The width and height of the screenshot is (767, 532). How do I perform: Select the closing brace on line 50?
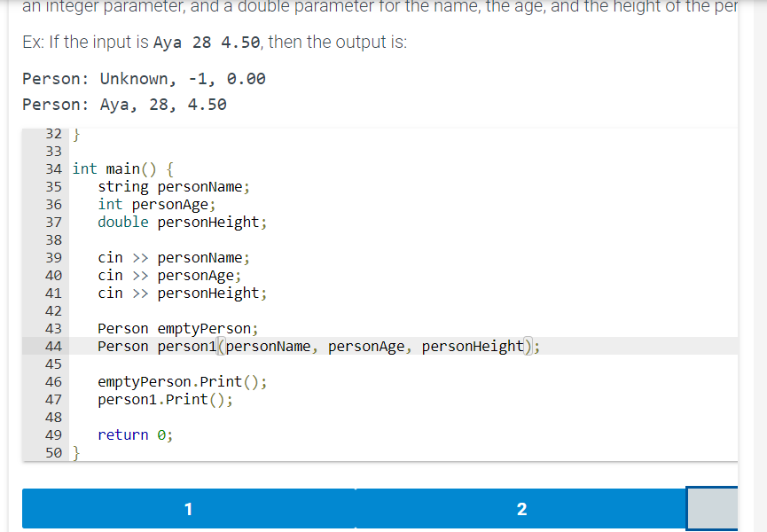coord(75,452)
